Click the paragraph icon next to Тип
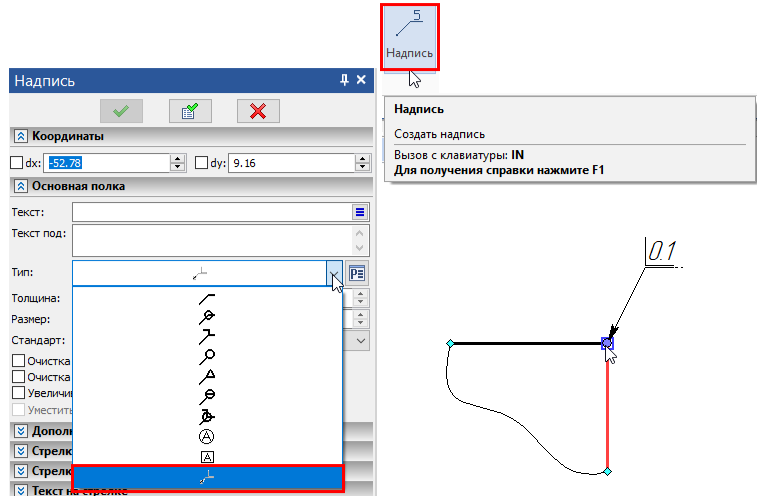 pyautogui.click(x=358, y=272)
